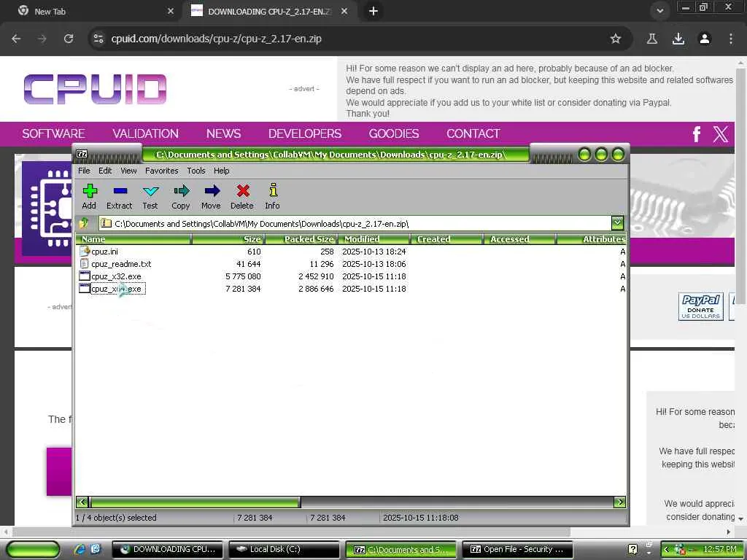This screenshot has height=560, width=747.
Task: Open the tab search dropdown in Chrome
Action: coord(659,11)
